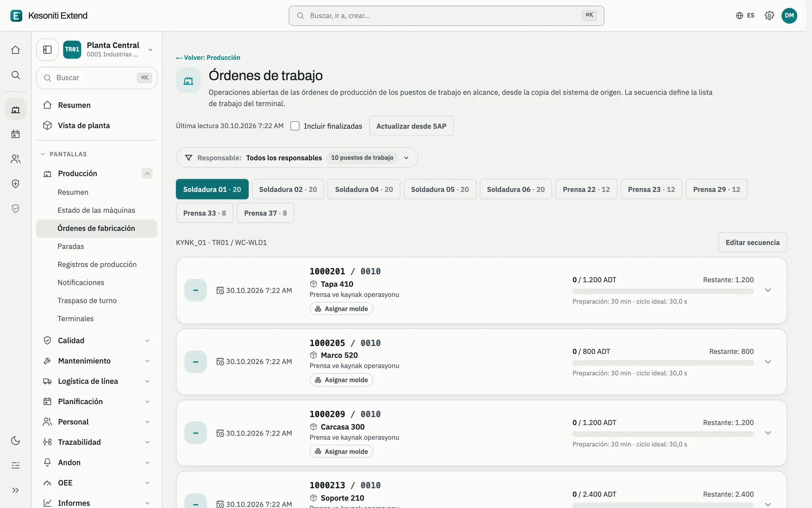Screen dimensions: 812x508
Task: Expand the Planificación menu
Action: tap(97, 401)
